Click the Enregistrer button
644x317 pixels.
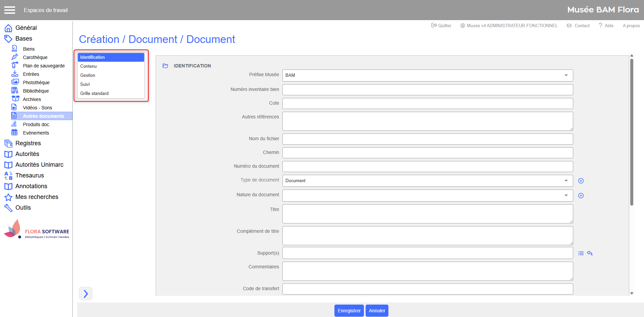coord(349,311)
